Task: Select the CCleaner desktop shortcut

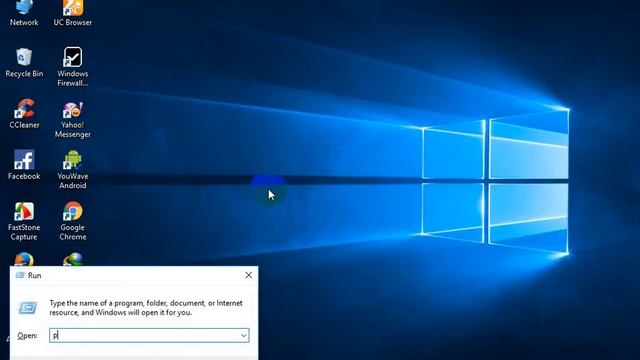Action: pyautogui.click(x=24, y=113)
